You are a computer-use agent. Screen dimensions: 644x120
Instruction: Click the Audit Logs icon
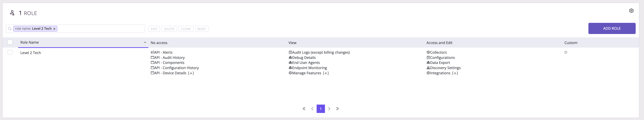(290, 52)
